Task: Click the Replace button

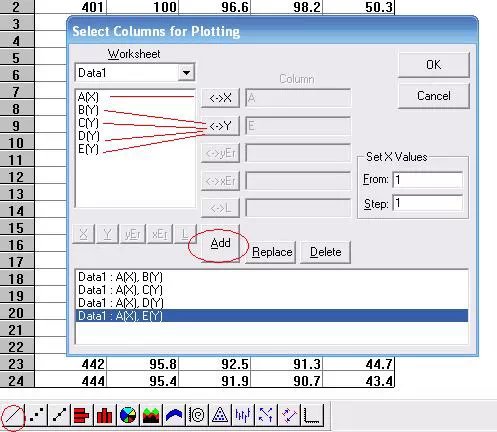Action: tap(271, 252)
